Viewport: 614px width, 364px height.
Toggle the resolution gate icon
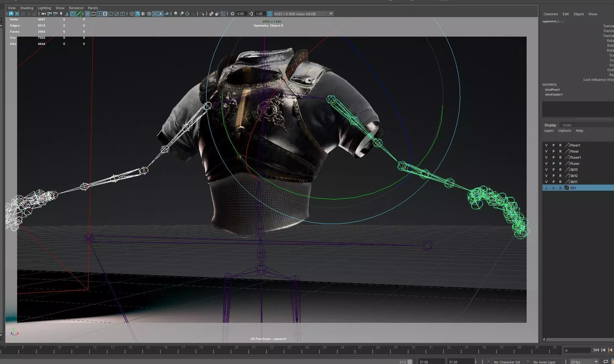99,14
